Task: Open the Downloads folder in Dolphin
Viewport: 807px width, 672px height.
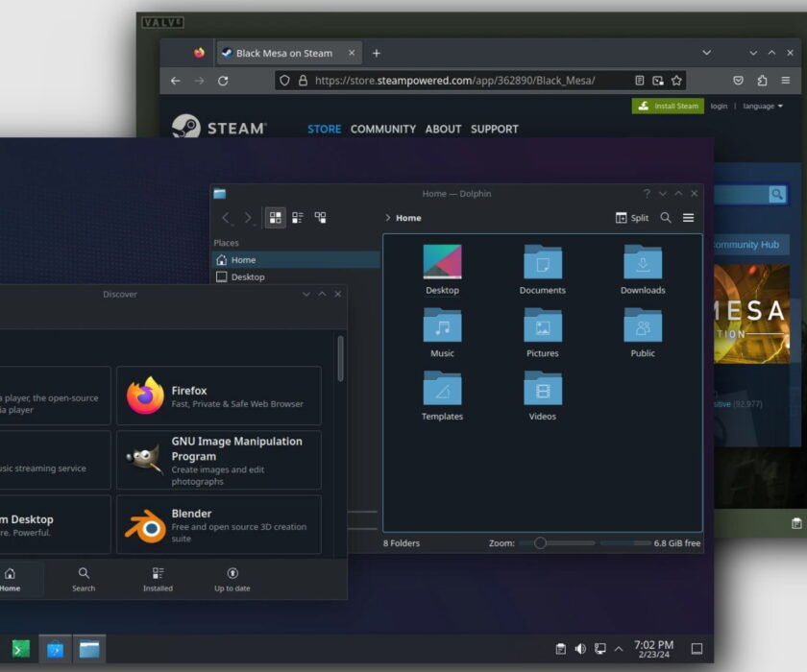Action: pos(643,270)
